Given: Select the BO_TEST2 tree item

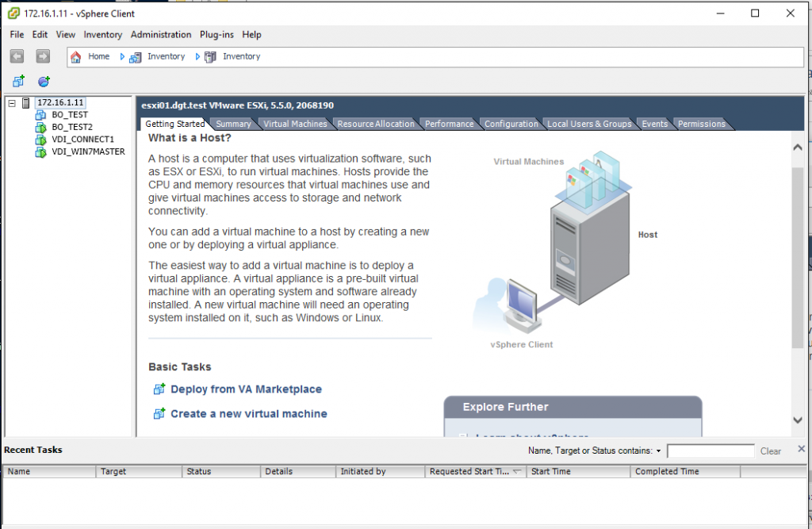Looking at the screenshot, I should (72, 127).
